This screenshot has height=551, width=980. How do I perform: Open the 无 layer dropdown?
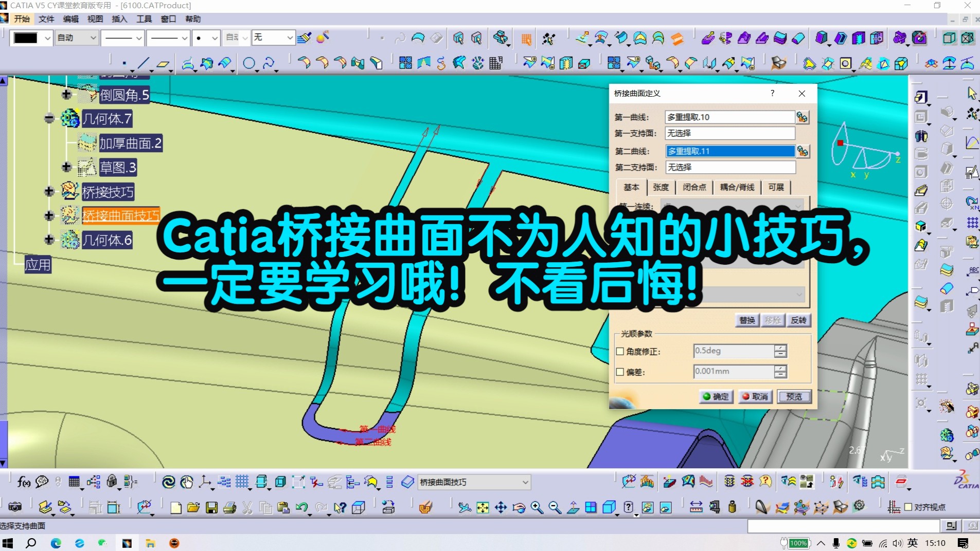[290, 38]
